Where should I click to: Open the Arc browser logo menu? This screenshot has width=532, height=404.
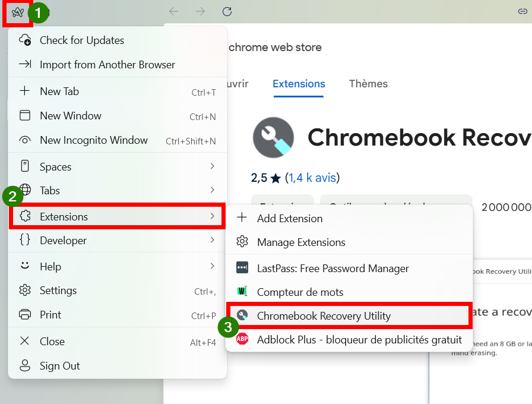coord(18,12)
